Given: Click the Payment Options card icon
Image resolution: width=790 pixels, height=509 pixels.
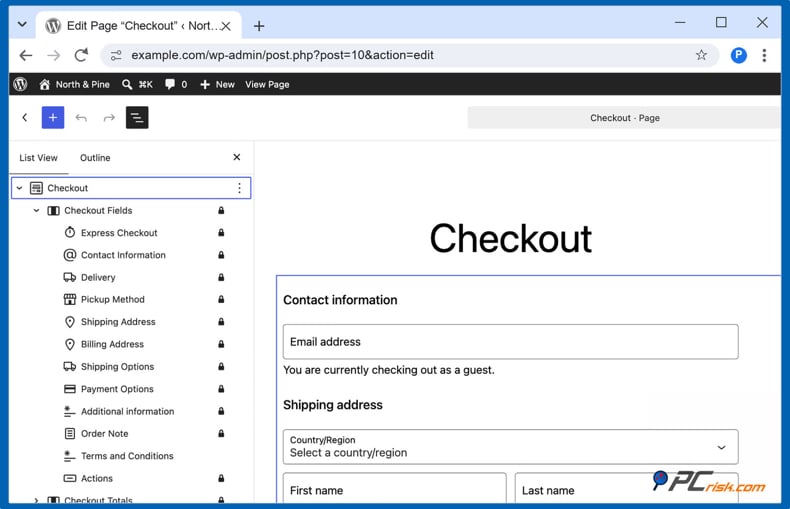Looking at the screenshot, I should tap(70, 389).
